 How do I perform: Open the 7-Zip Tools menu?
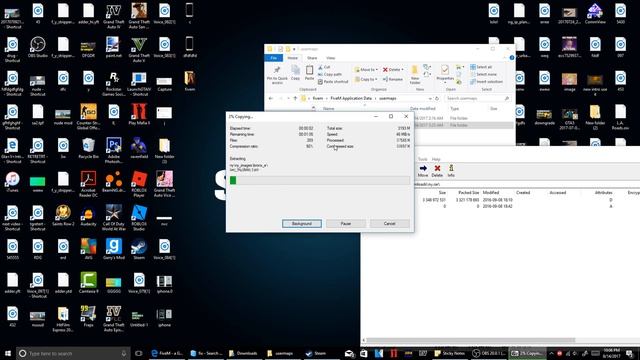[422, 159]
